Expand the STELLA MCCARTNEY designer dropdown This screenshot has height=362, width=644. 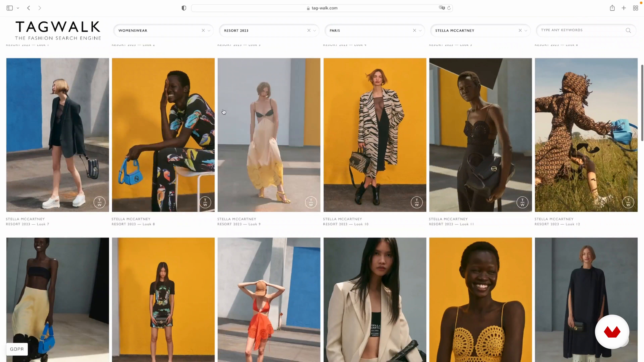[x=526, y=31]
